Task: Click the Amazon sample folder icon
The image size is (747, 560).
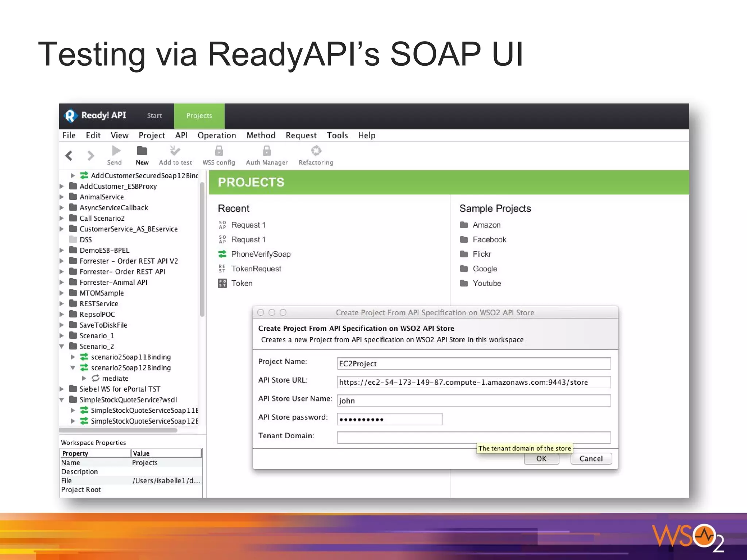Action: [464, 225]
